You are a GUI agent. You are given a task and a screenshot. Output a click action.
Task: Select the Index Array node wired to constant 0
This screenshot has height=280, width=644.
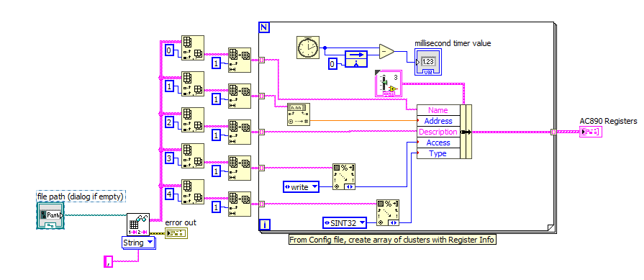193,48
